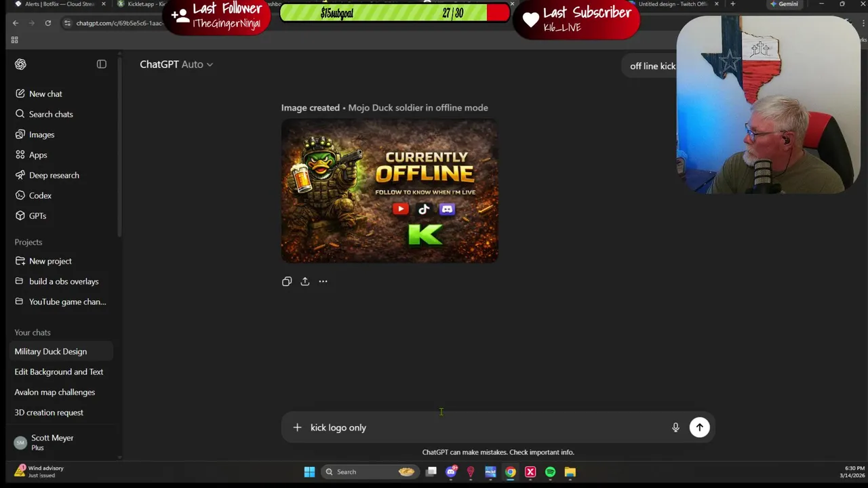Open the Wind advisory weather widget
Image resolution: width=868 pixels, height=488 pixels.
(41, 472)
